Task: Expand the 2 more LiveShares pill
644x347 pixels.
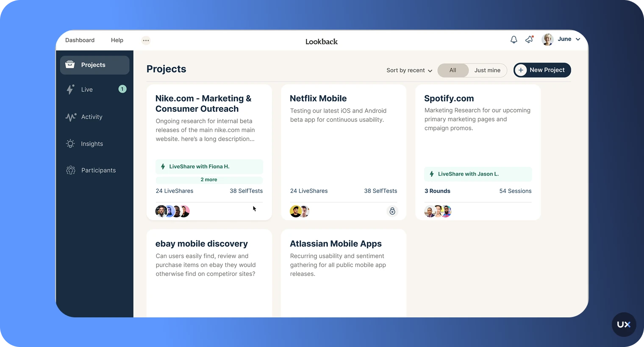Action: click(209, 180)
